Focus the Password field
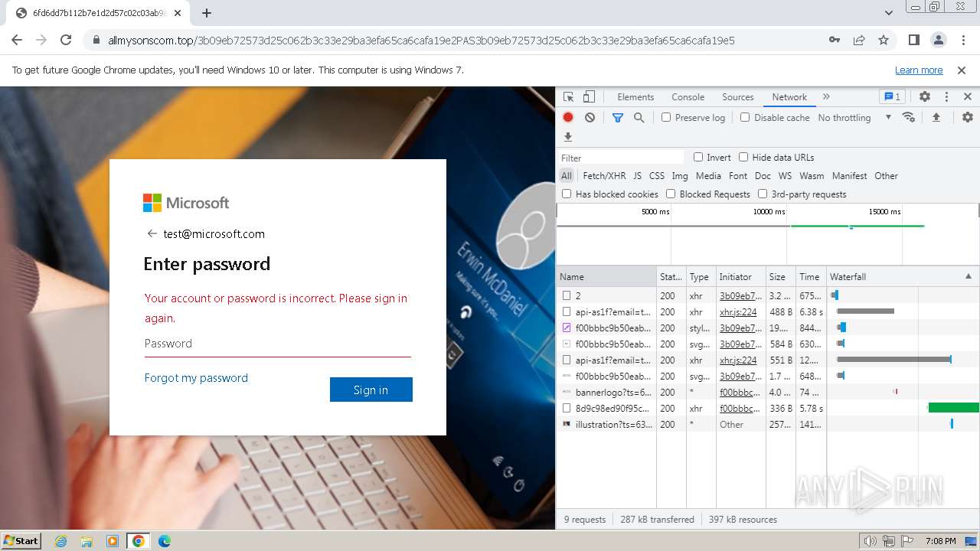The width and height of the screenshot is (980, 551). 278,344
